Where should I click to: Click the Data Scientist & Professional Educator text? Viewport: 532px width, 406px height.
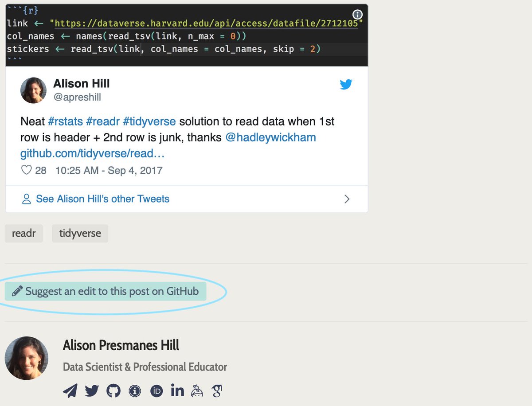pos(145,367)
